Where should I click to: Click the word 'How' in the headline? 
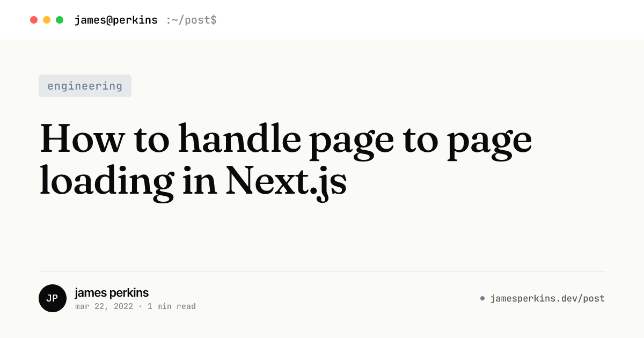pyautogui.click(x=82, y=138)
